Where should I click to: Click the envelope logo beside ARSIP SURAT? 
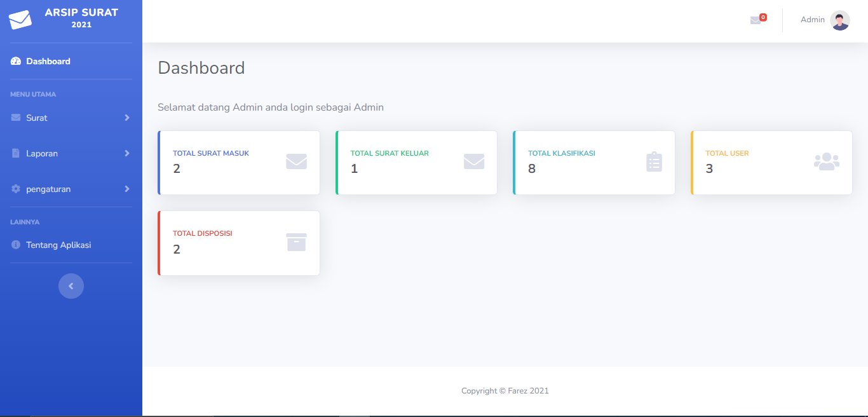(20, 20)
